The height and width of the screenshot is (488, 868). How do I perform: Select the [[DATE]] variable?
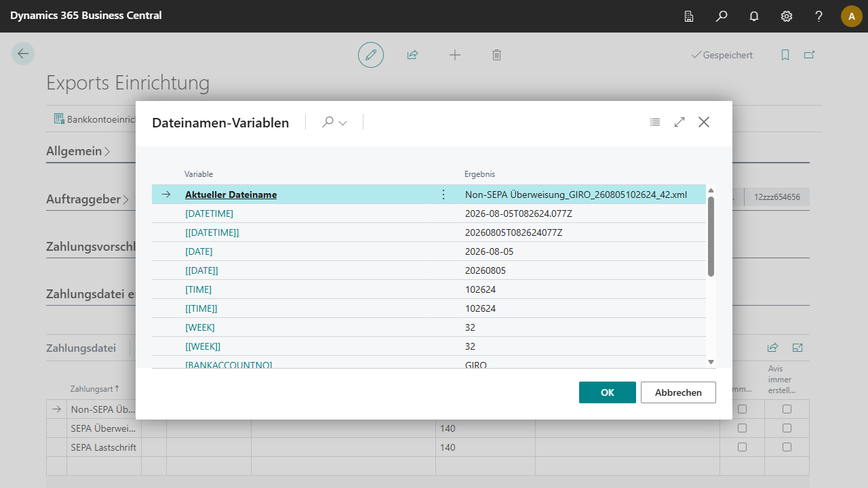[x=201, y=270]
